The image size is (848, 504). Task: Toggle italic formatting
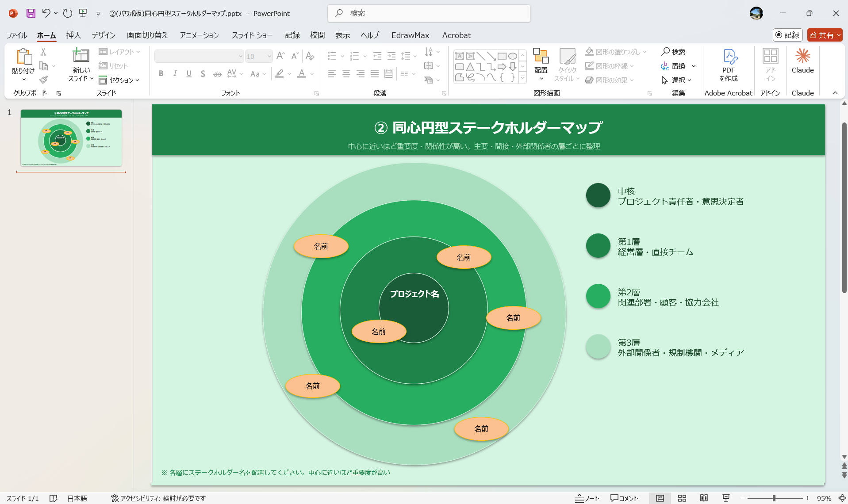coord(175,74)
